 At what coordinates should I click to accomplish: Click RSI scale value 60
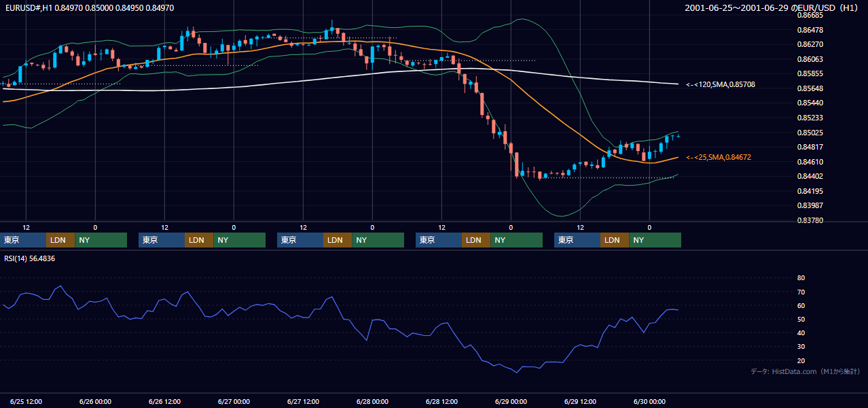pos(801,305)
